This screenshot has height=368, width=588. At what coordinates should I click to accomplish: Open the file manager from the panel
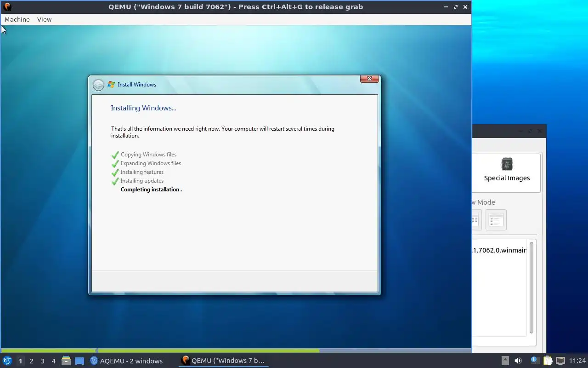[x=66, y=361]
